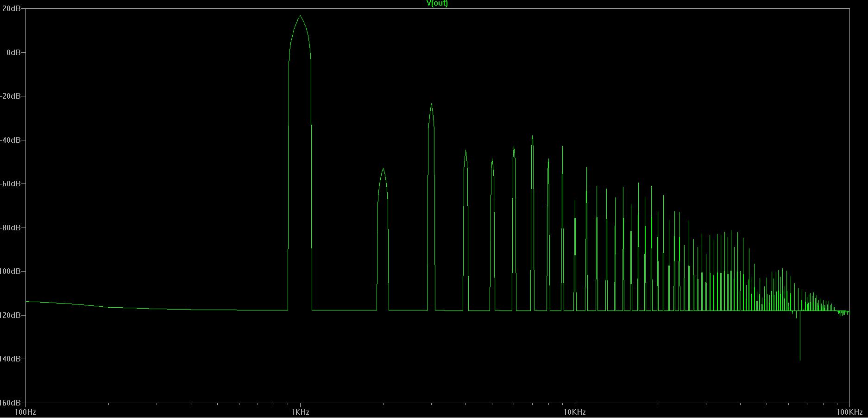Click the -40dB vertical axis label
This screenshot has width=868, height=418.
click(x=11, y=140)
